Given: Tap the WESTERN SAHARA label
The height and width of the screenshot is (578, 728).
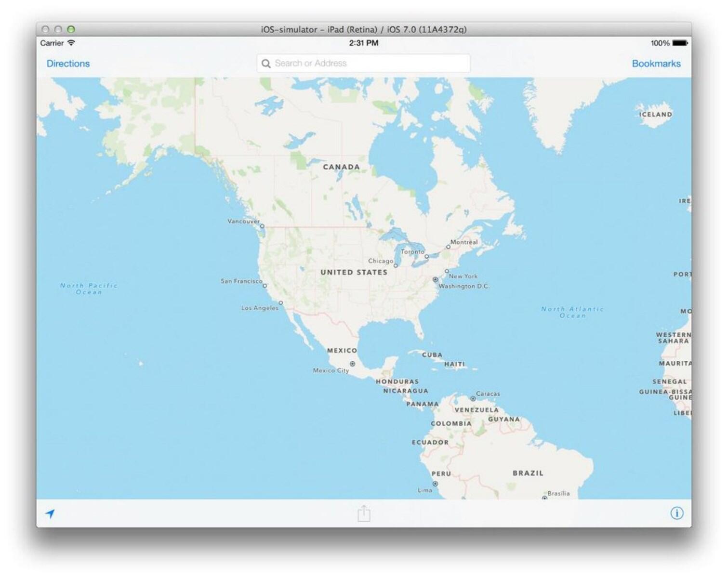Looking at the screenshot, I should (x=674, y=338).
